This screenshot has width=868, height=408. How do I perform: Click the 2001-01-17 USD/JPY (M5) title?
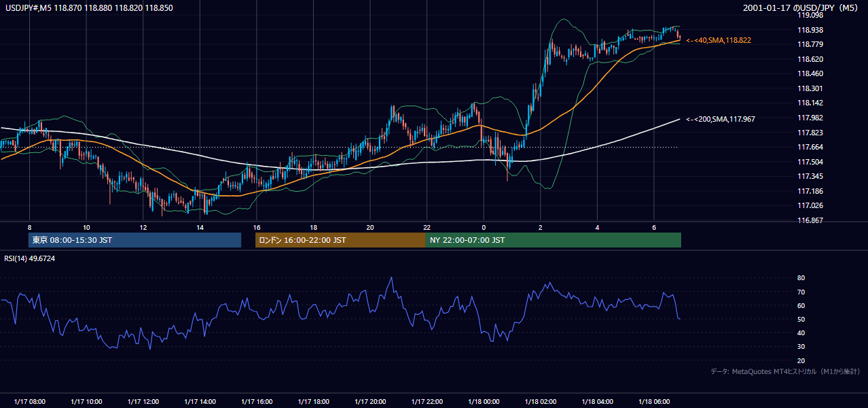tap(801, 7)
